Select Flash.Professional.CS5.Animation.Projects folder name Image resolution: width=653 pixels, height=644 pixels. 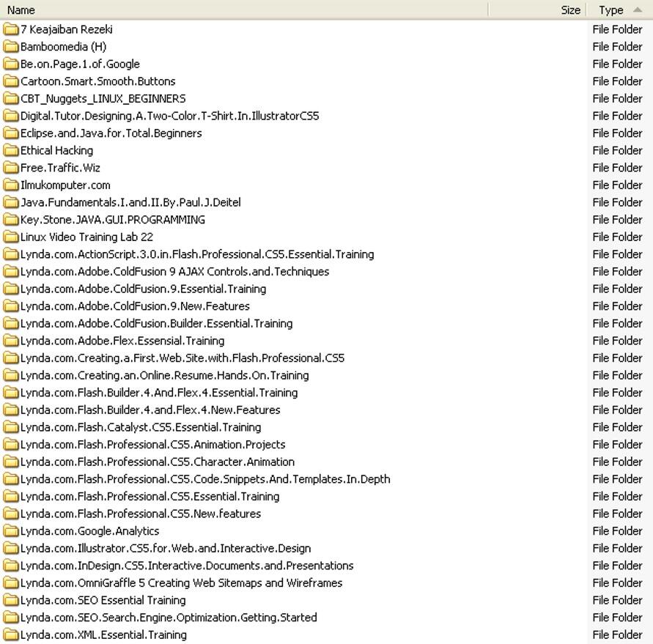pos(153,445)
